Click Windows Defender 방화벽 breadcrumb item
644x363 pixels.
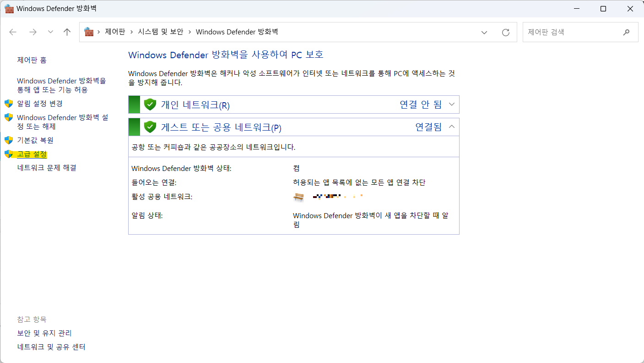click(237, 32)
